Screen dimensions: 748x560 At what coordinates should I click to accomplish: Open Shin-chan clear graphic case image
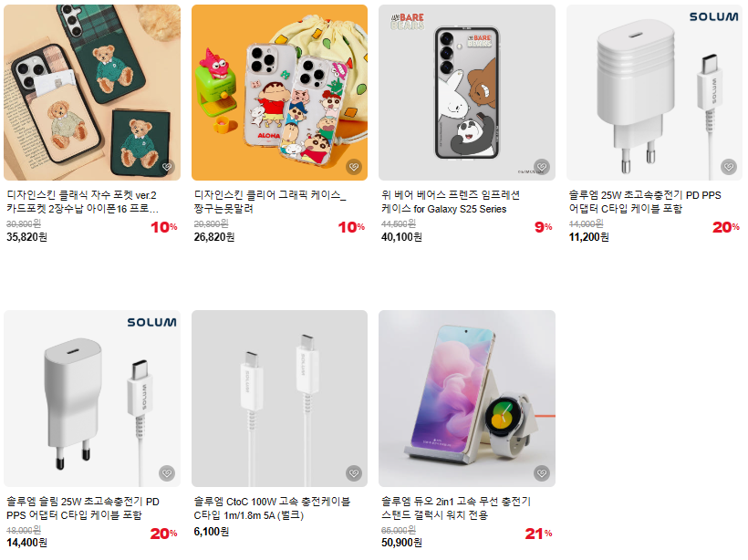(279, 92)
